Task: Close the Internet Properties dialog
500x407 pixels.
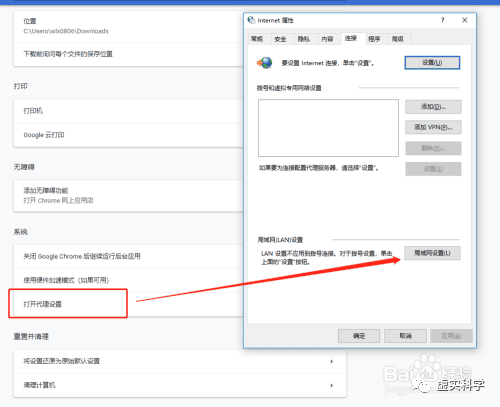Action: coord(464,20)
